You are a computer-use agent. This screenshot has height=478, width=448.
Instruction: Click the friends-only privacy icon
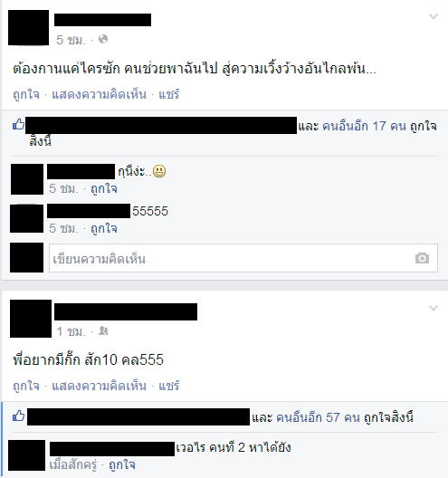[x=103, y=330]
